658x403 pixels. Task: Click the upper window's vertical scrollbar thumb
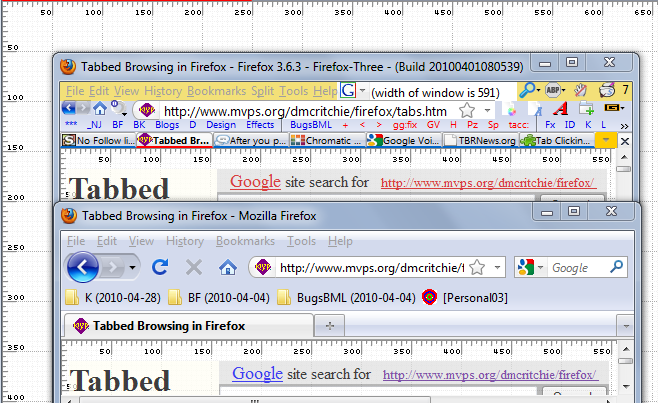tap(624, 169)
